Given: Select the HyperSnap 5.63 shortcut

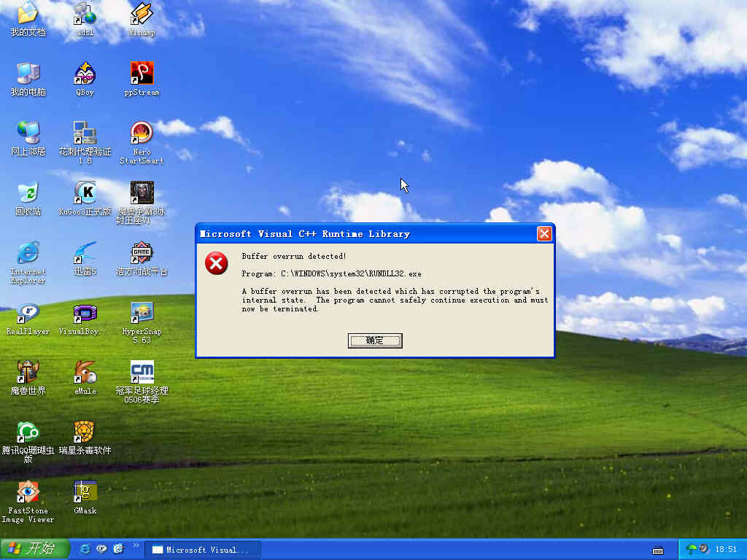Looking at the screenshot, I should 142,323.
